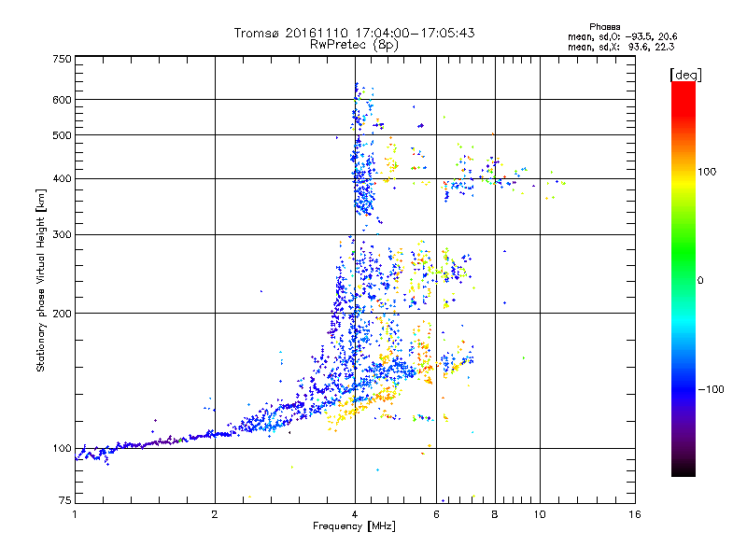The width and height of the screenshot is (747, 560).
Task: Click the x-axis '10' frequency label
Action: tap(540, 514)
